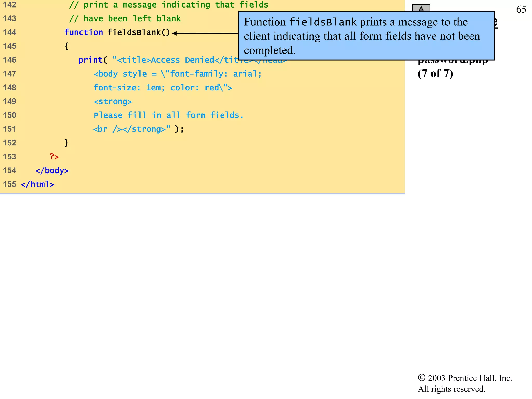Click line number 155

10,184
